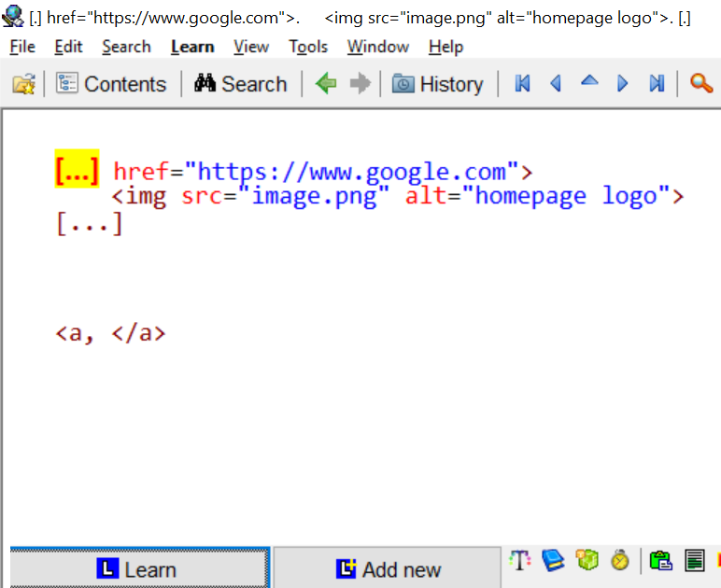The image size is (721, 588).
Task: Open the Help menu
Action: click(x=445, y=47)
